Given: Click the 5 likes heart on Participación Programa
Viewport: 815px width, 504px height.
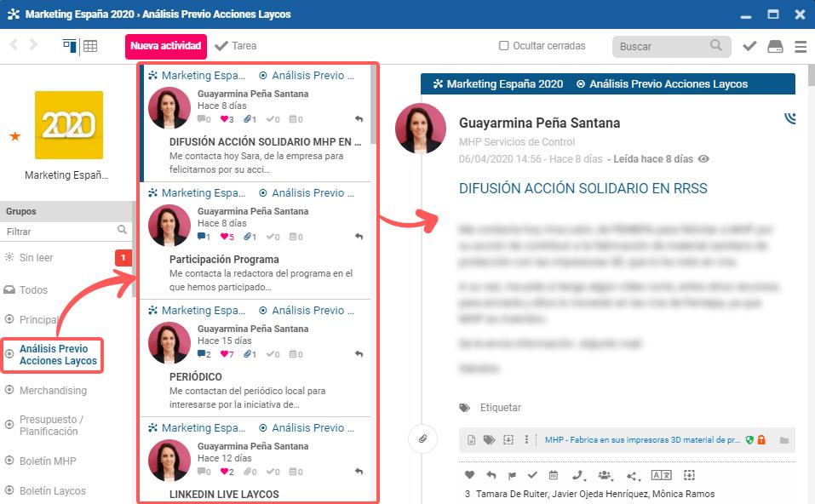Looking at the screenshot, I should 227,237.
